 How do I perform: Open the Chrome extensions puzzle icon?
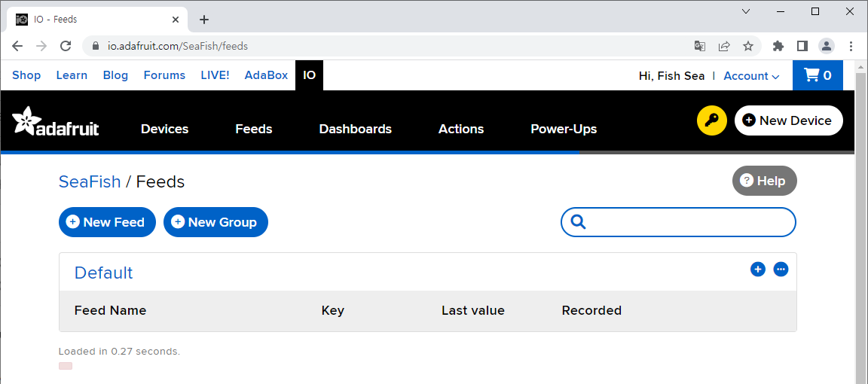pos(778,46)
